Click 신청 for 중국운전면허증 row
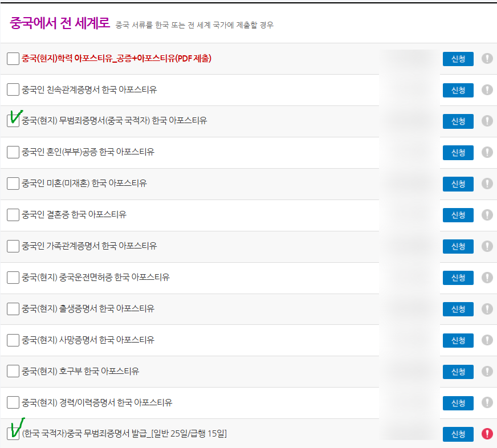Image resolution: width=497 pixels, height=448 pixels. click(x=458, y=278)
